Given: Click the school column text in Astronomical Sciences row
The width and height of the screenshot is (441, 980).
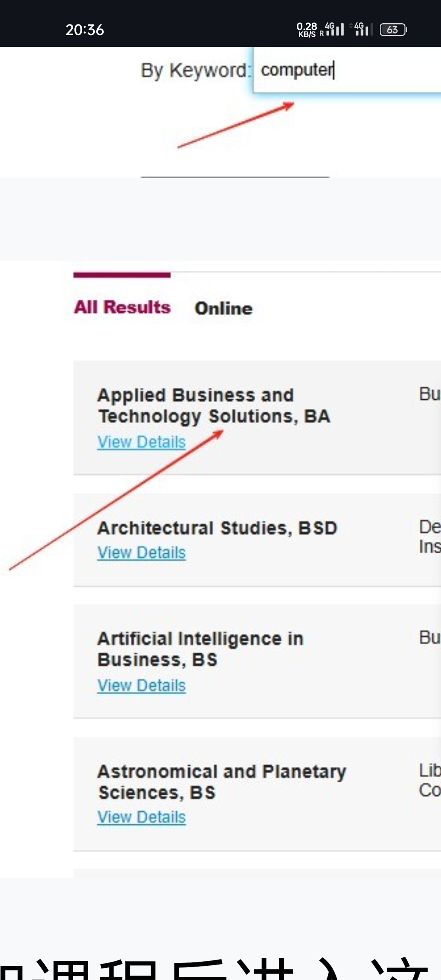Looking at the screenshot, I should (430, 780).
